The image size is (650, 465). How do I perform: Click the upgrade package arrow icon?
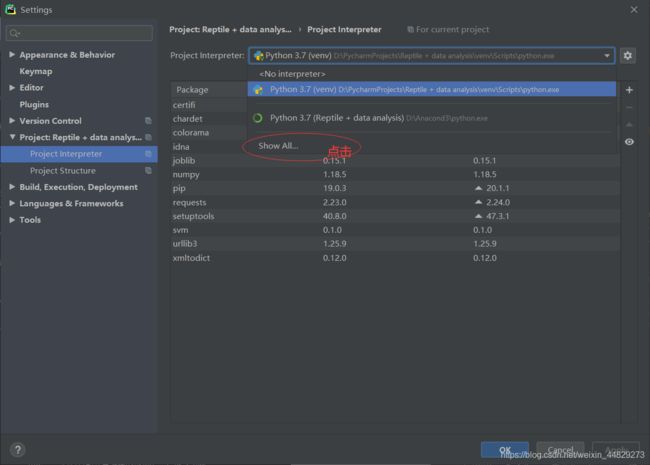click(629, 124)
